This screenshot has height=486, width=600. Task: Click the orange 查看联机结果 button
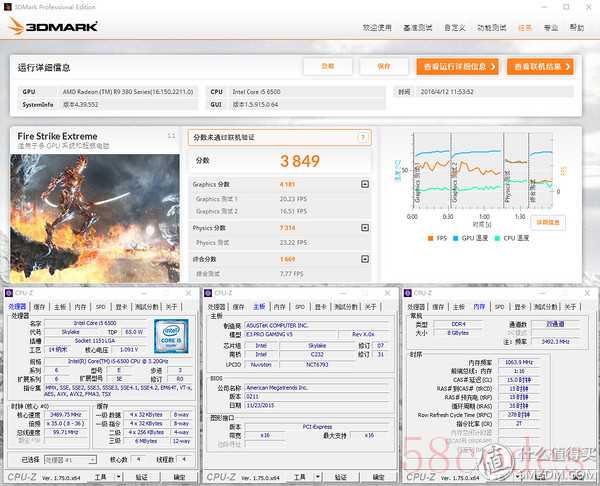pos(540,67)
